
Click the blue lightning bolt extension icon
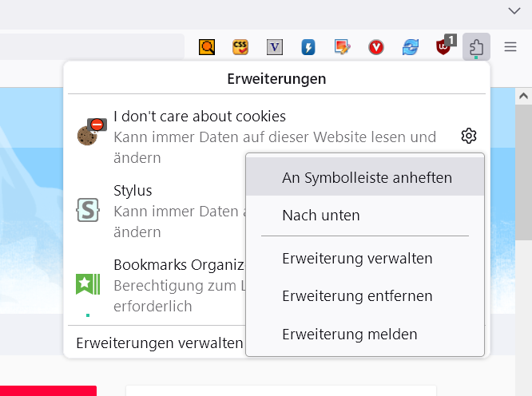[308, 47]
